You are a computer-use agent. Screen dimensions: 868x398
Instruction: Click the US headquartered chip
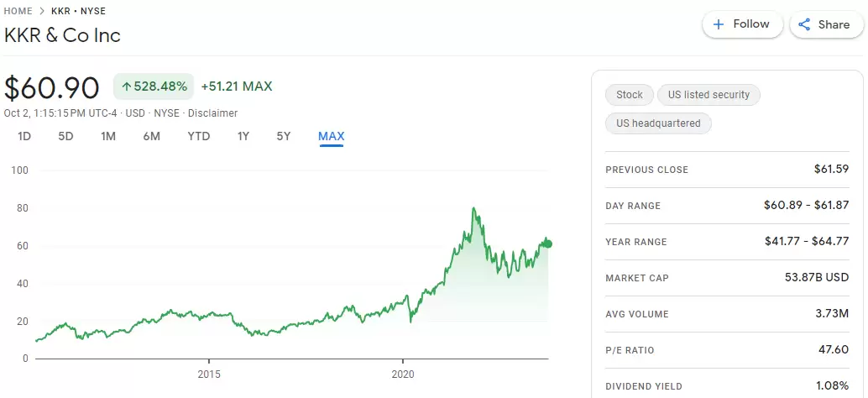coord(658,123)
